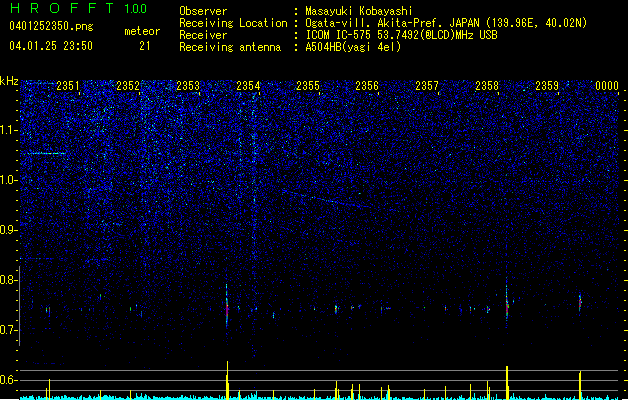
Task: Click the 2358 time marker
Action: [487, 86]
